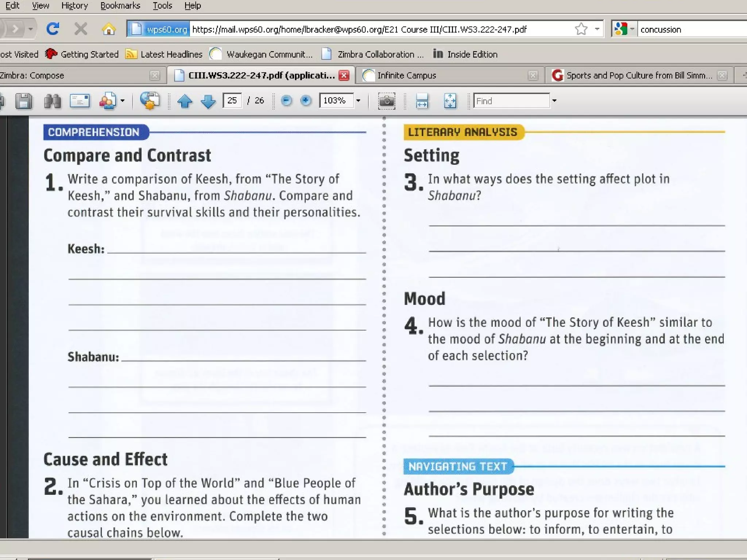Go to next page with down arrow
The image size is (747, 560).
208,101
